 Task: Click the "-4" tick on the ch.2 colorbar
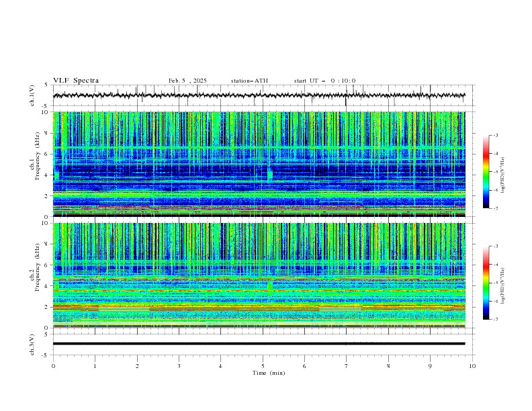496,265
